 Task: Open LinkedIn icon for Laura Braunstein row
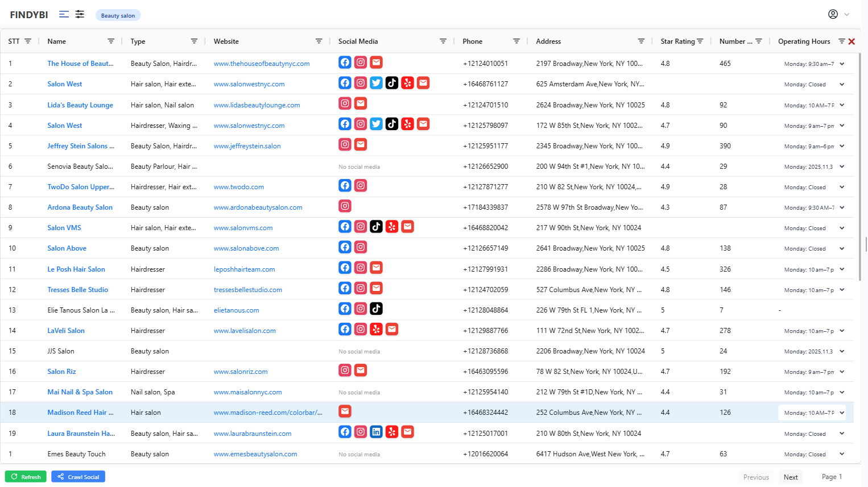376,432
